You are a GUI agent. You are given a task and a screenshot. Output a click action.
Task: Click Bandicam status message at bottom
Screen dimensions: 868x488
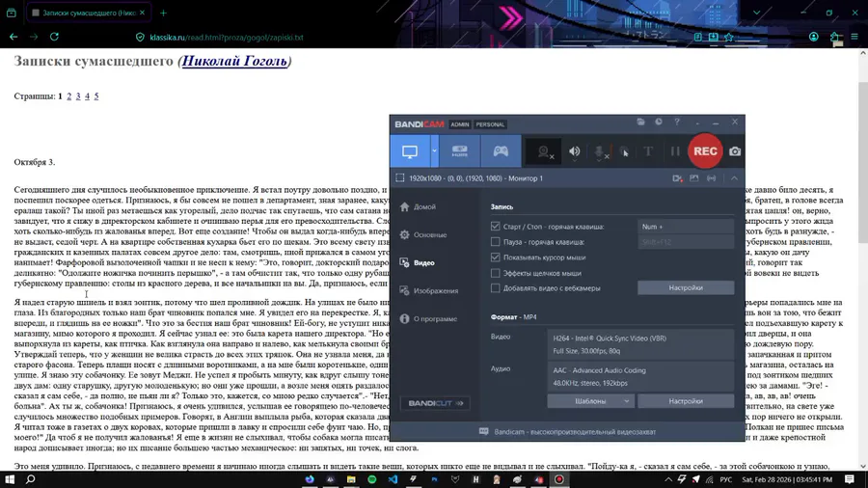coord(575,431)
